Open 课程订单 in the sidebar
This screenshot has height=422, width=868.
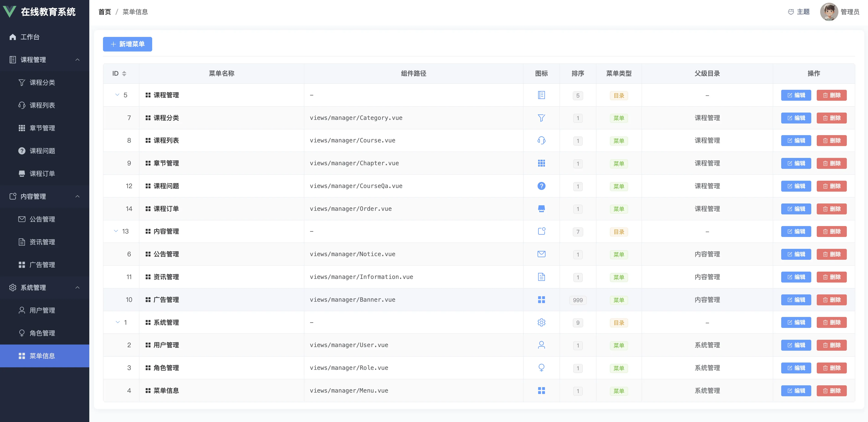click(42, 174)
